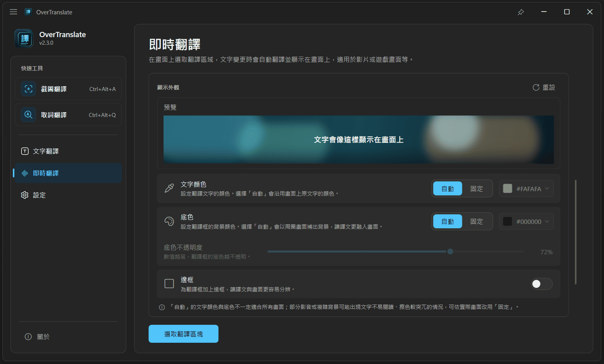
Task: Click the 即時翻譯 page title
Action: tap(174, 44)
